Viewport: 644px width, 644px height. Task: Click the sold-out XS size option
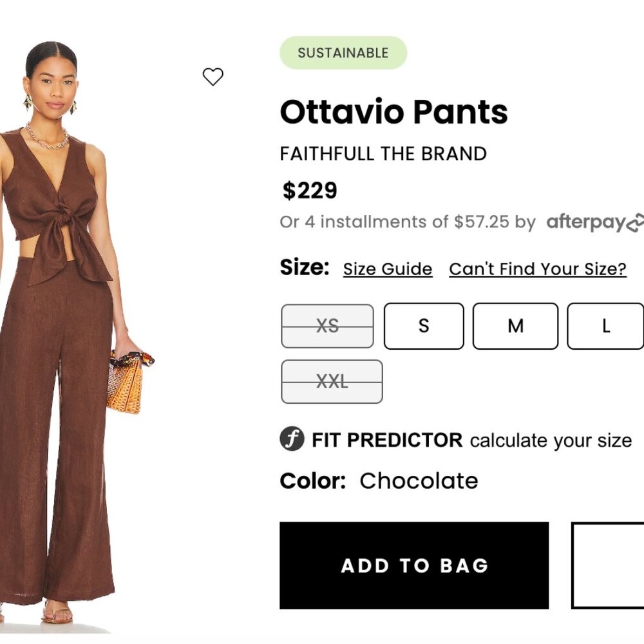coord(327,327)
